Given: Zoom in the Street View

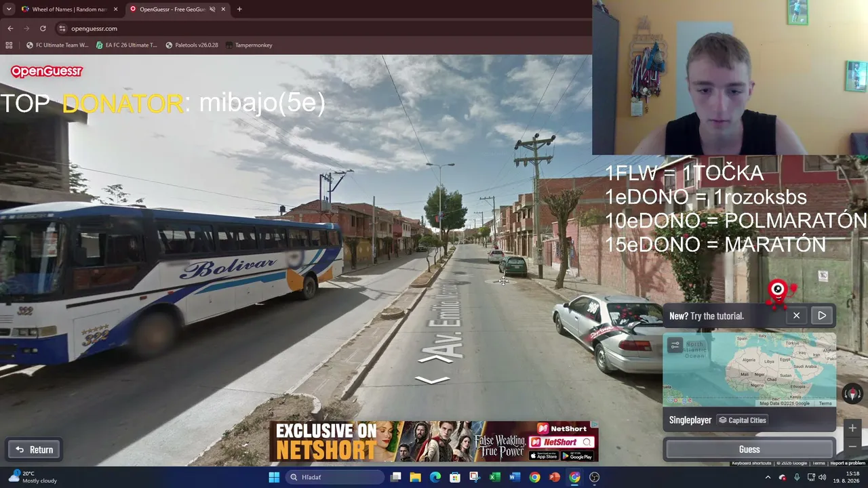Looking at the screenshot, I should [852, 428].
